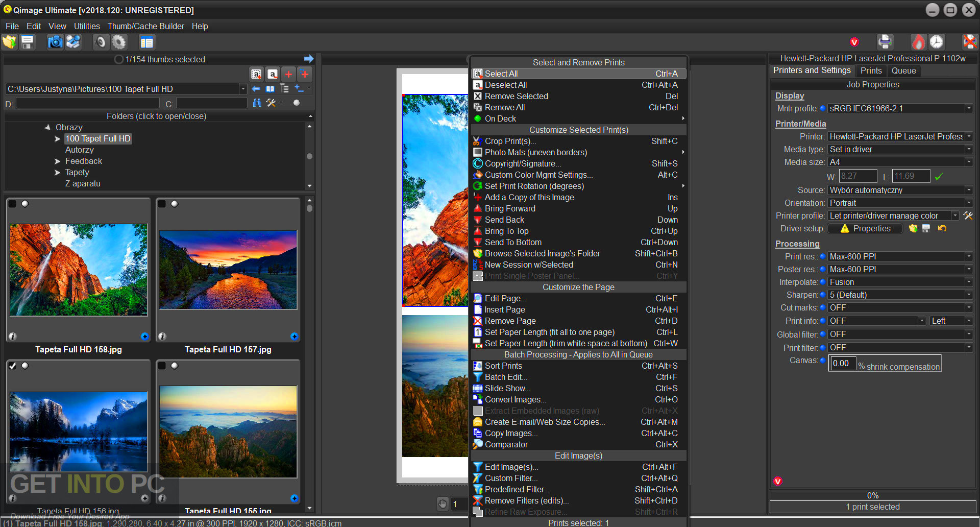Open the Media size A4 dropdown

[x=969, y=162]
